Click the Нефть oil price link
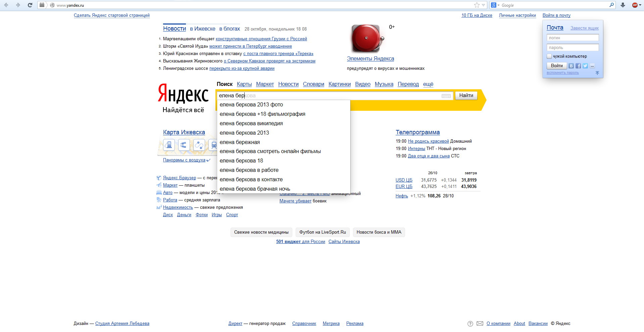 pos(402,196)
